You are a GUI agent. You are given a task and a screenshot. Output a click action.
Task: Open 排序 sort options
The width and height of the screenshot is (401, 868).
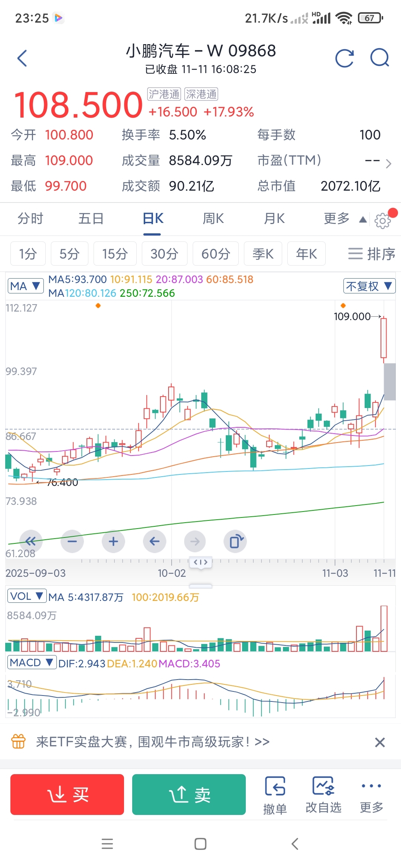(x=371, y=254)
